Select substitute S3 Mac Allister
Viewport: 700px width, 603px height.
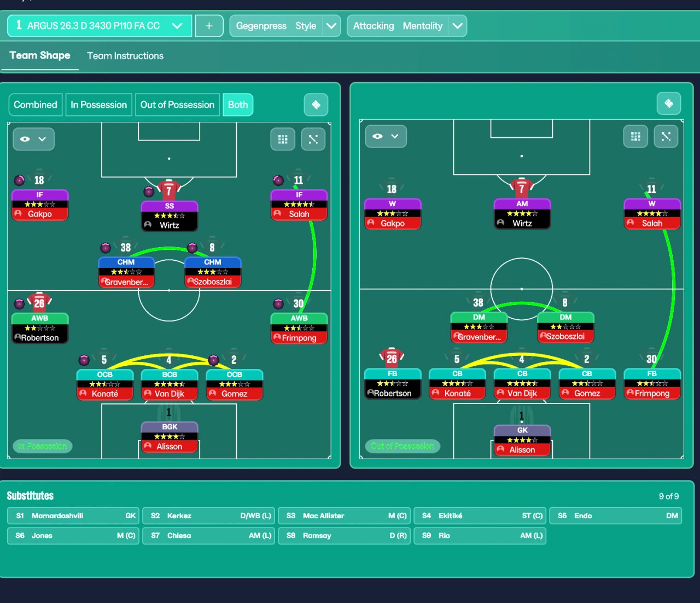[x=345, y=516]
